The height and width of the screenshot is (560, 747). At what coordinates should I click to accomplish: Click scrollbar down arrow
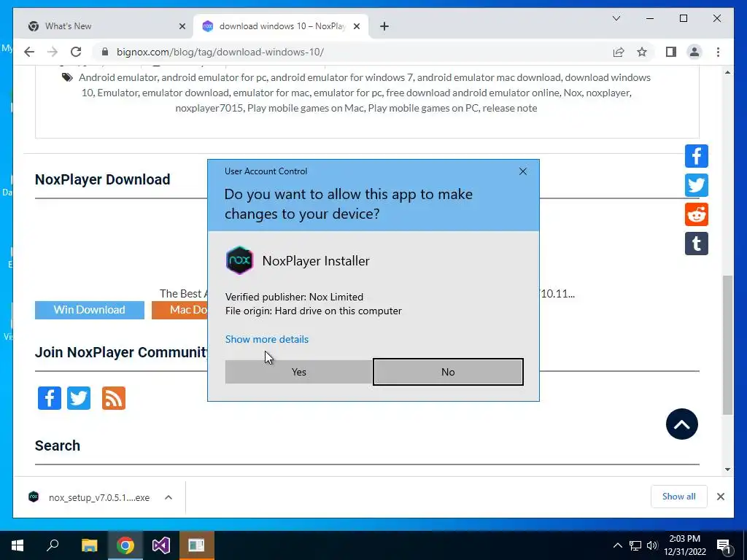pos(727,469)
